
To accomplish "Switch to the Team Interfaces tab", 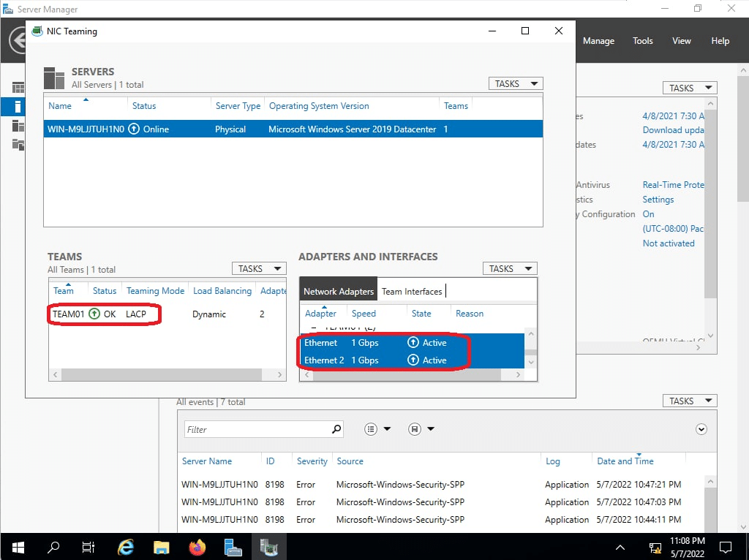I will tap(412, 291).
